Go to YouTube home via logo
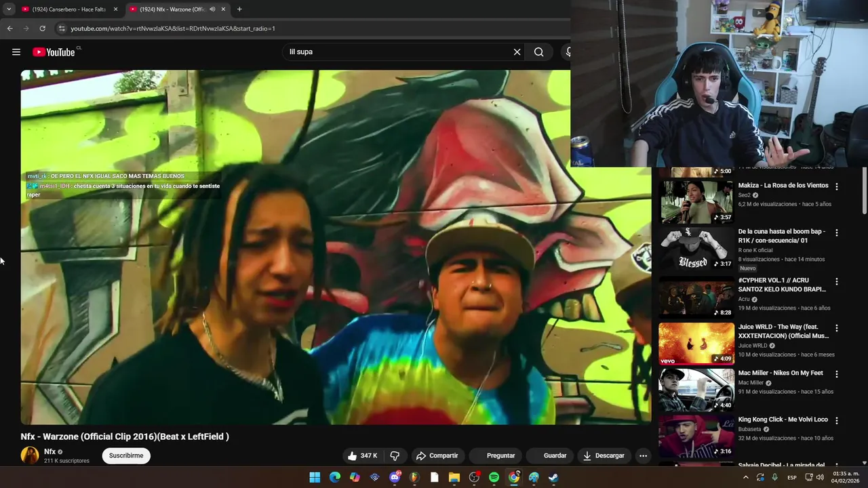Image resolution: width=868 pixels, height=488 pixels. point(54,52)
